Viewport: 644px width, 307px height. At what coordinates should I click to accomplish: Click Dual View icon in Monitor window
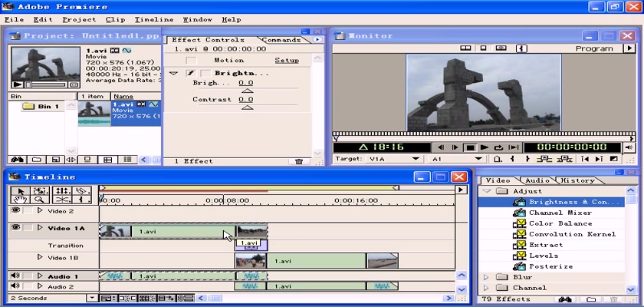coord(465,48)
